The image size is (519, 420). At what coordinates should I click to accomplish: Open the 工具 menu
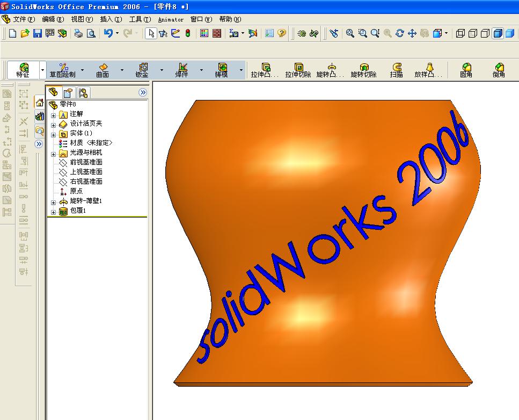pyautogui.click(x=140, y=19)
